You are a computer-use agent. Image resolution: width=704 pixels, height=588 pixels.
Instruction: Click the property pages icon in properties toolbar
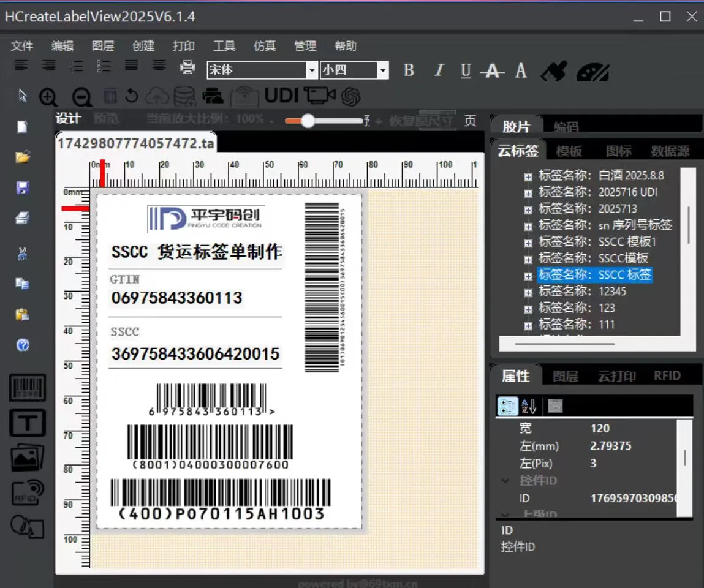555,406
